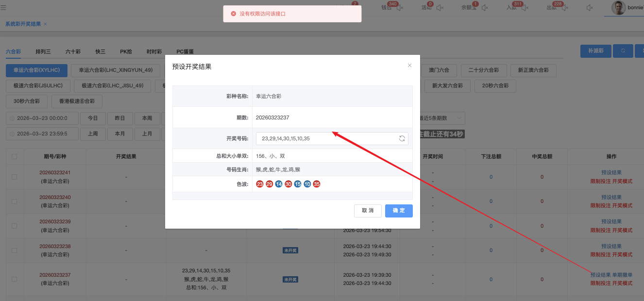Viewport: 644px width, 301px height.
Task: Click the speaker icon beside 出款
Action: click(565, 8)
